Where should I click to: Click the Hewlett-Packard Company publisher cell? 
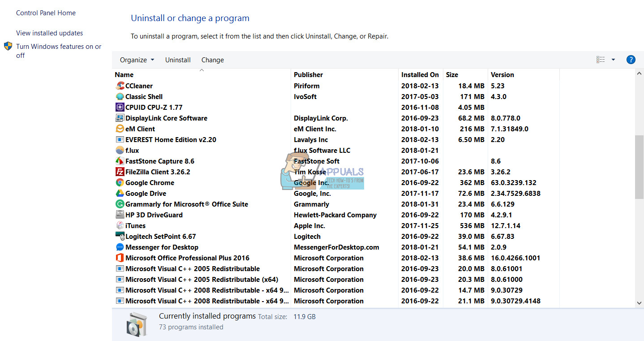click(x=335, y=215)
